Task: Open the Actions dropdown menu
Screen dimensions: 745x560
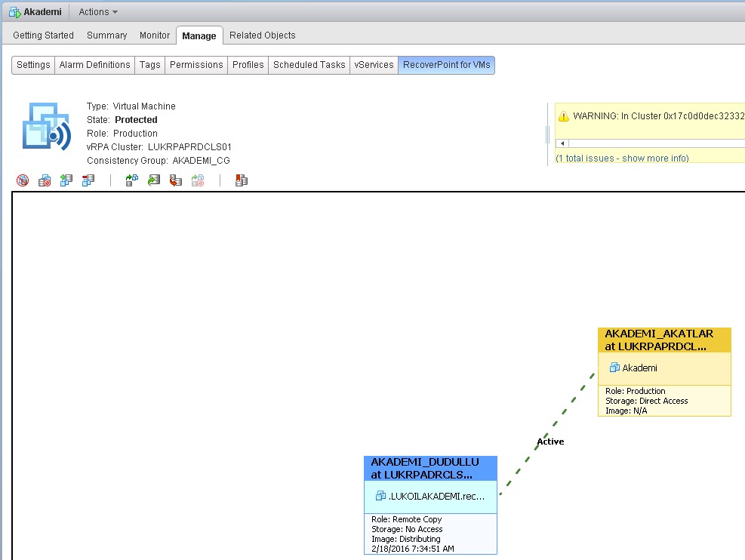Action: pyautogui.click(x=98, y=12)
